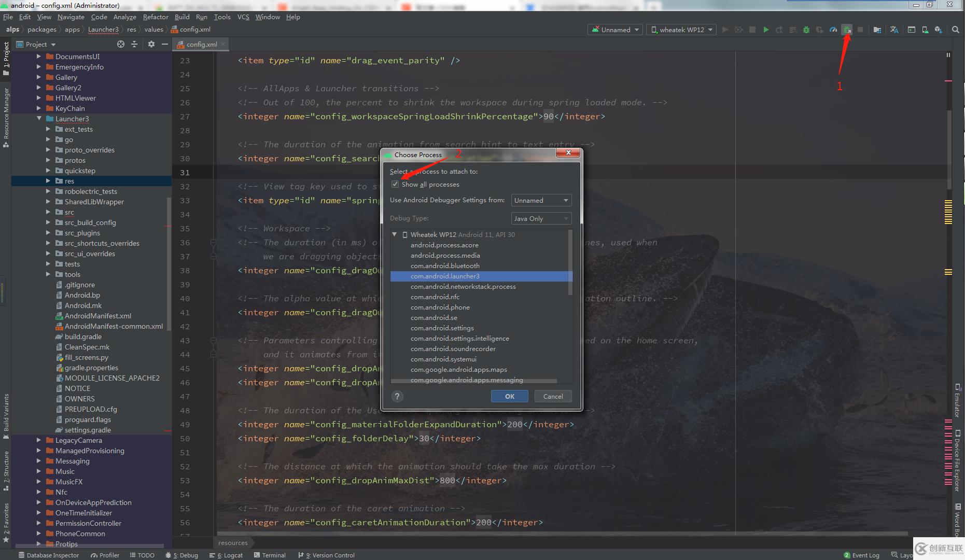Select AndroidManifest.xml in project tree
Viewport: 965px width, 560px height.
tap(97, 316)
